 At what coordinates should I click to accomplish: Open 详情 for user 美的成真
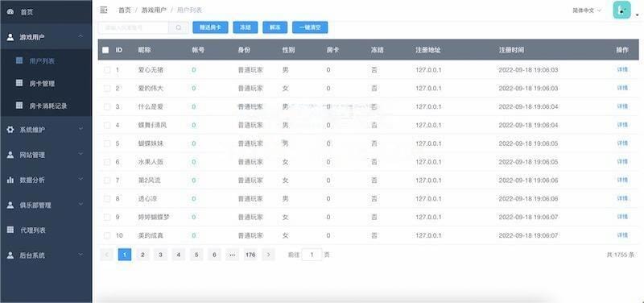[622, 235]
